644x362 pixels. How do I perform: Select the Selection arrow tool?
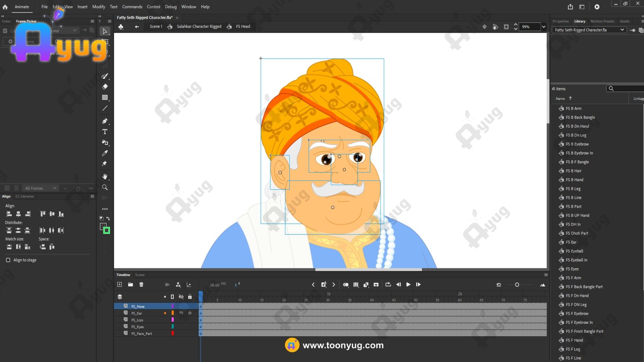105,31
